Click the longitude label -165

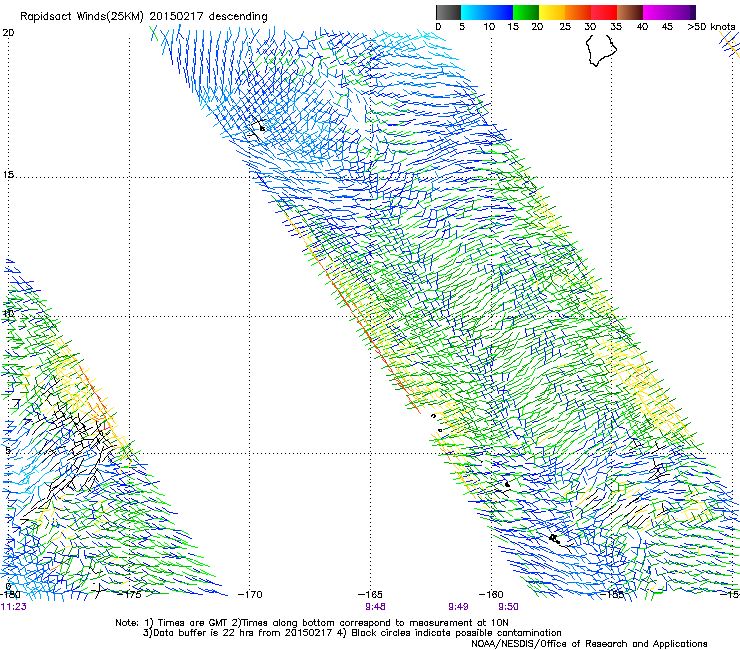[370, 594]
